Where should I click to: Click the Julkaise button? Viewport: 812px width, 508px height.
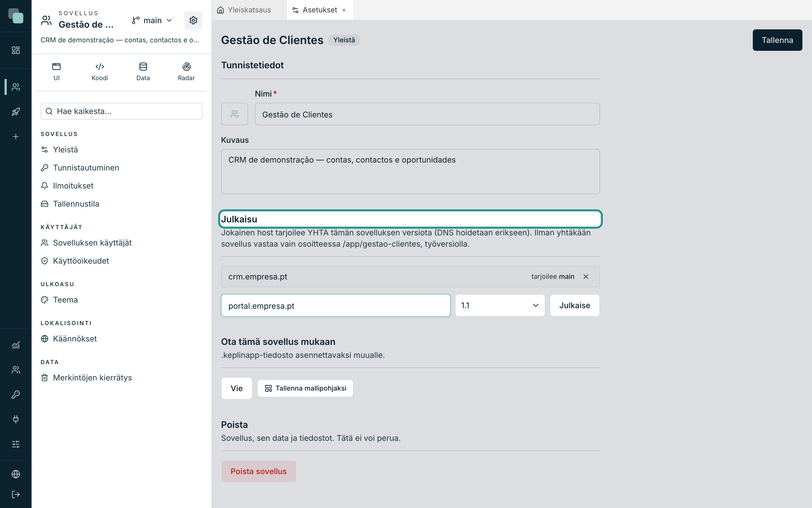(574, 305)
